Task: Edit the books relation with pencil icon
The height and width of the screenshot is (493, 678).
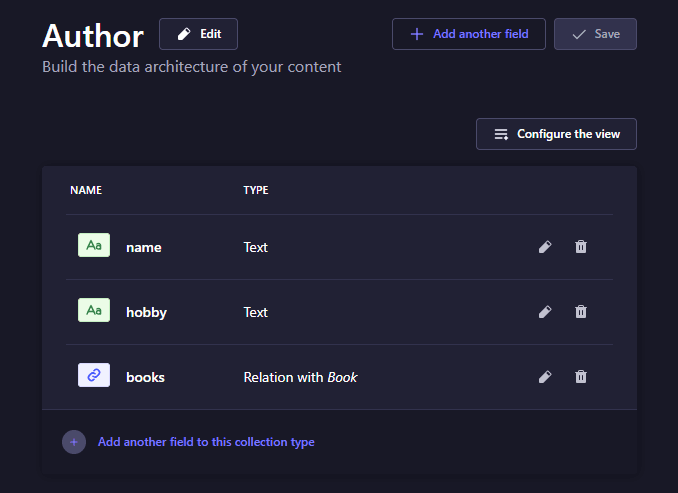Action: click(545, 377)
